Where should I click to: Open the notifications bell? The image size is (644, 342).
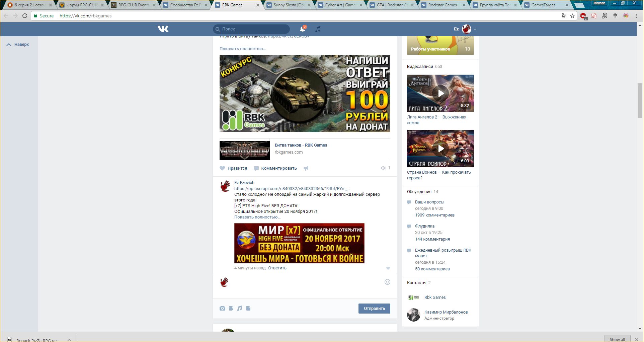point(303,29)
